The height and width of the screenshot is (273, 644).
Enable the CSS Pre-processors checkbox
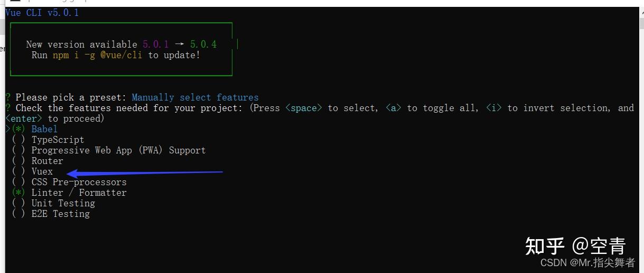[18, 182]
